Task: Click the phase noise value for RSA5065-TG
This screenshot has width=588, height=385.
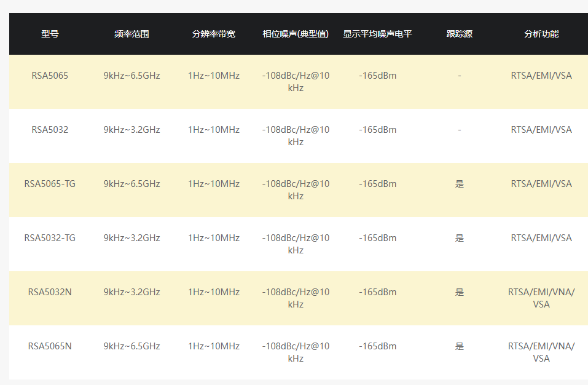Action: pos(296,189)
